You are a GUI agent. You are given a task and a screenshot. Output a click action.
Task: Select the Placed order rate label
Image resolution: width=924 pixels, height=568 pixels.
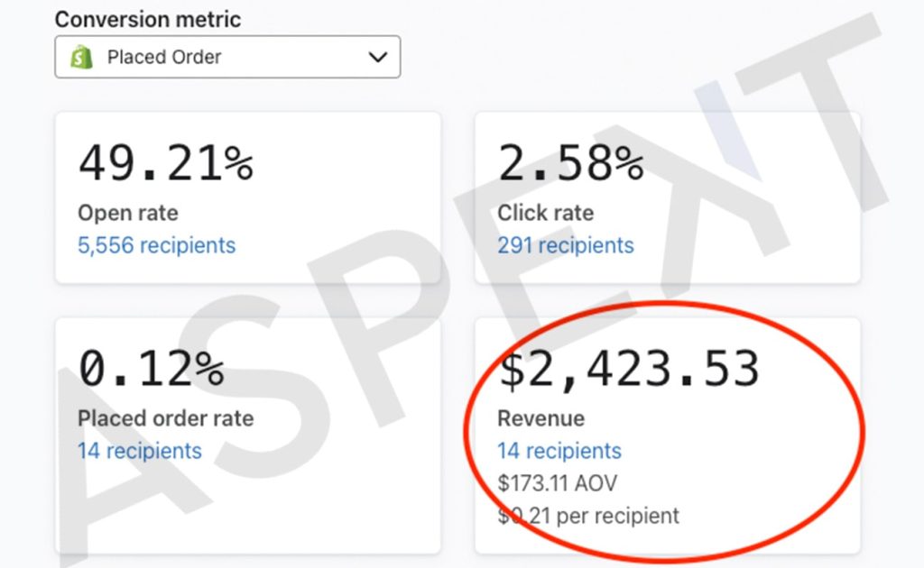166,418
